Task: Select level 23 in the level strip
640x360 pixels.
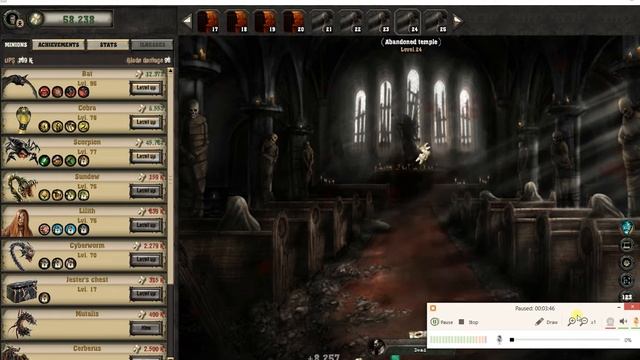Action: [379, 21]
